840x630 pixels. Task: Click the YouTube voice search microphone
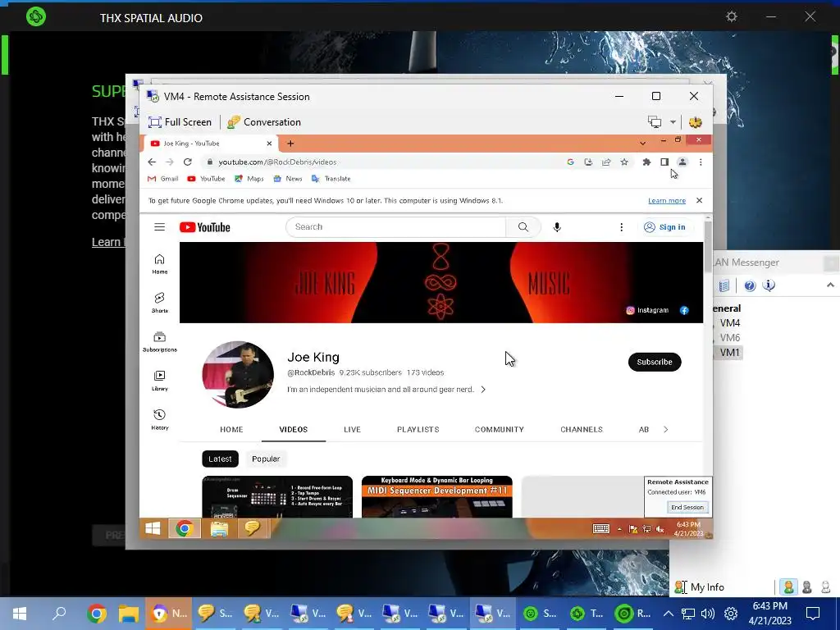pyautogui.click(x=557, y=227)
